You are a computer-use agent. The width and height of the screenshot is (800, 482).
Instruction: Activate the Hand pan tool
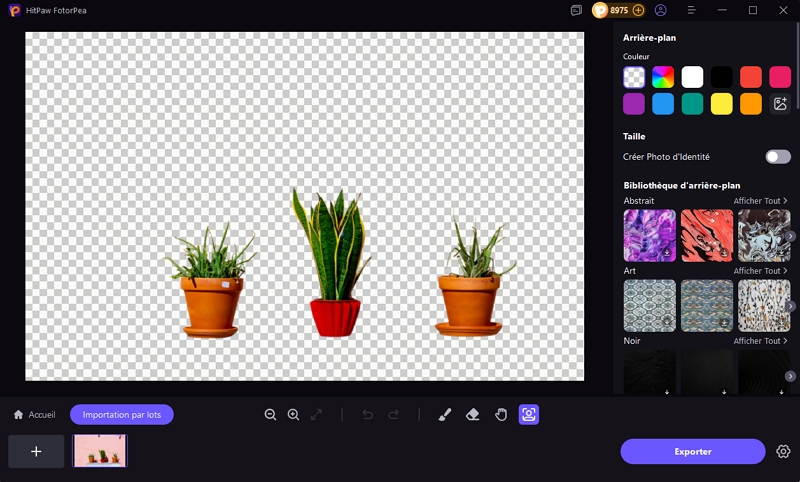[501, 415]
